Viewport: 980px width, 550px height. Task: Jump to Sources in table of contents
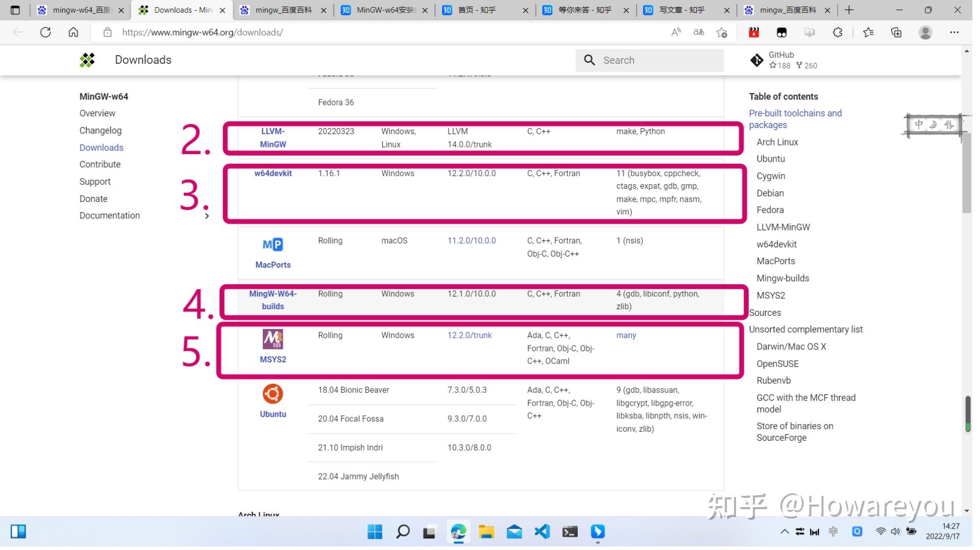point(765,313)
